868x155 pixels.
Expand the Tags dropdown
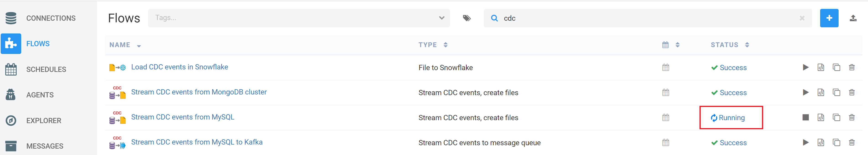click(x=441, y=18)
